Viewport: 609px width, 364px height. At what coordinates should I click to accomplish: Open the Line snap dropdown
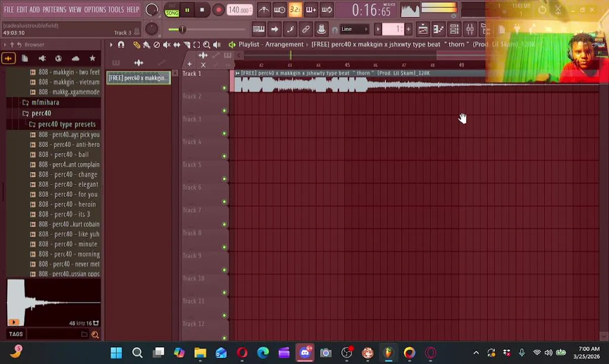[354, 29]
